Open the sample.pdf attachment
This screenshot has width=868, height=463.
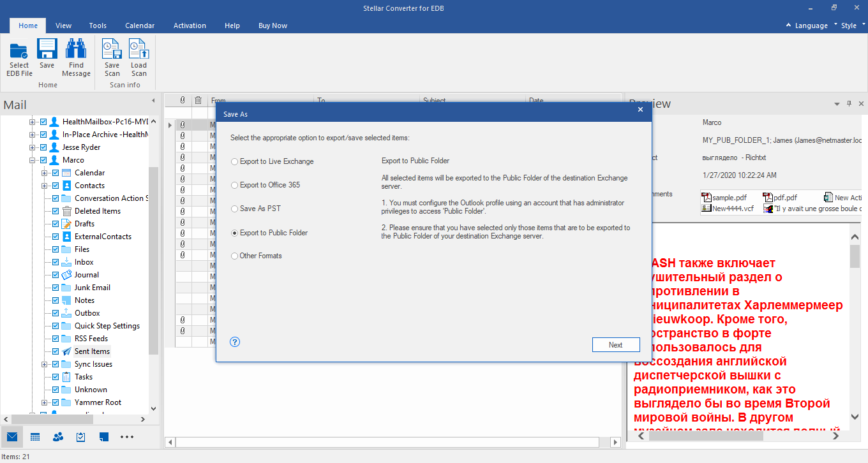pyautogui.click(x=724, y=198)
